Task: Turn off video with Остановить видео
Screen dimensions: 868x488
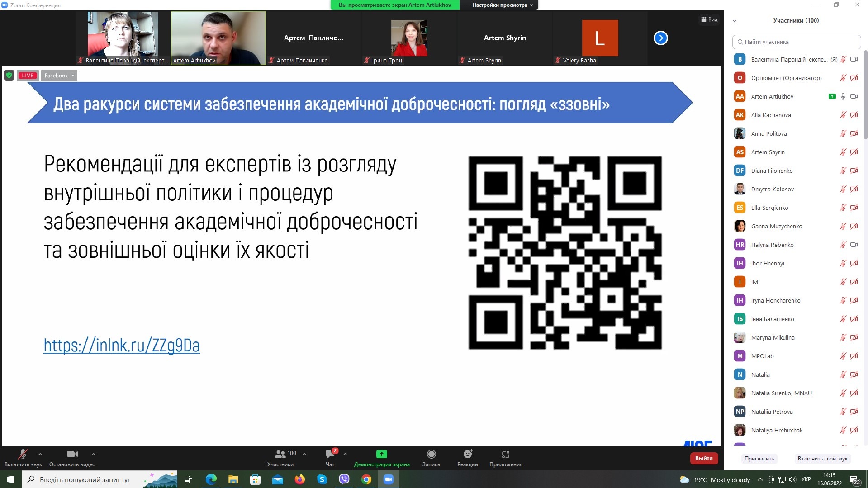Action: coord(72,455)
